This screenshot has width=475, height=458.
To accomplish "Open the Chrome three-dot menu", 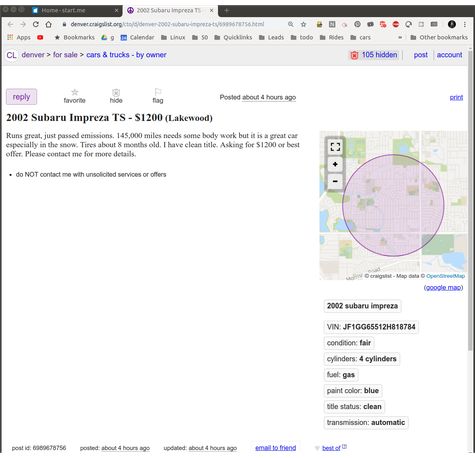I will click(465, 24).
